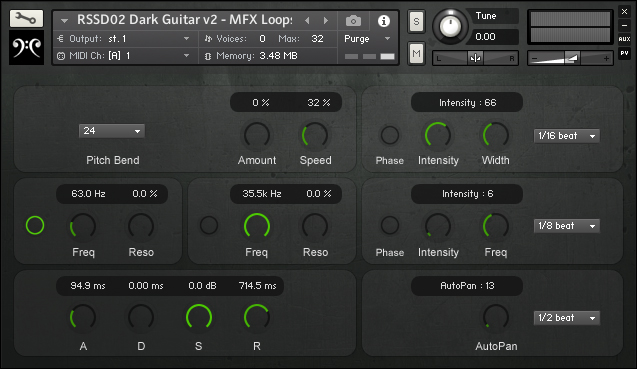Viewport: 637px width, 369px height.
Task: Collapse the instrument header with the triangle
Action: (64, 21)
